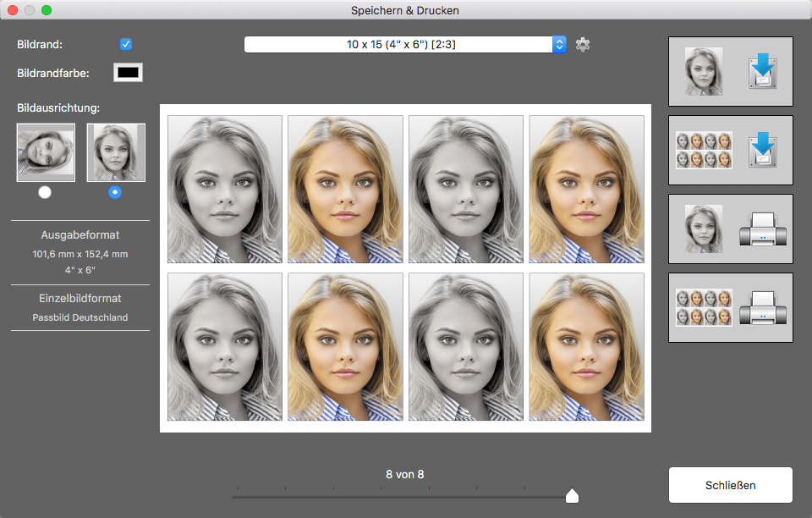The height and width of the screenshot is (518, 812).
Task: Open the 10 x 15 paper format dropdown
Action: [405, 45]
